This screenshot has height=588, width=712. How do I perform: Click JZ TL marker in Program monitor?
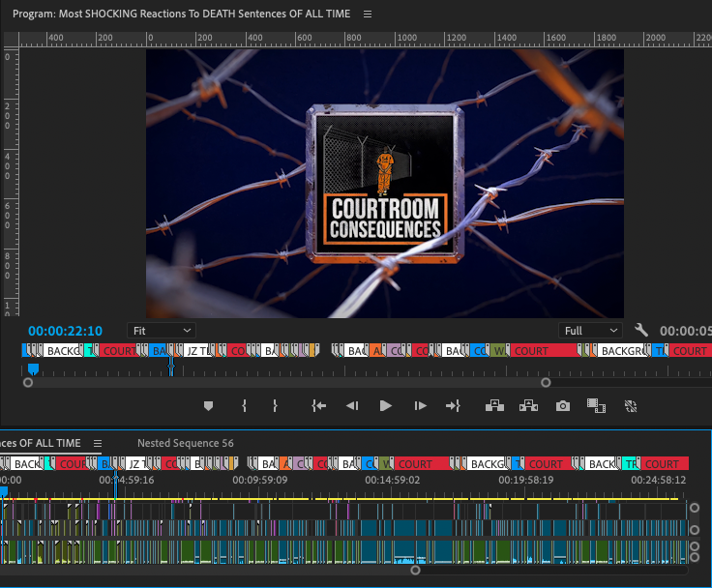click(x=198, y=350)
